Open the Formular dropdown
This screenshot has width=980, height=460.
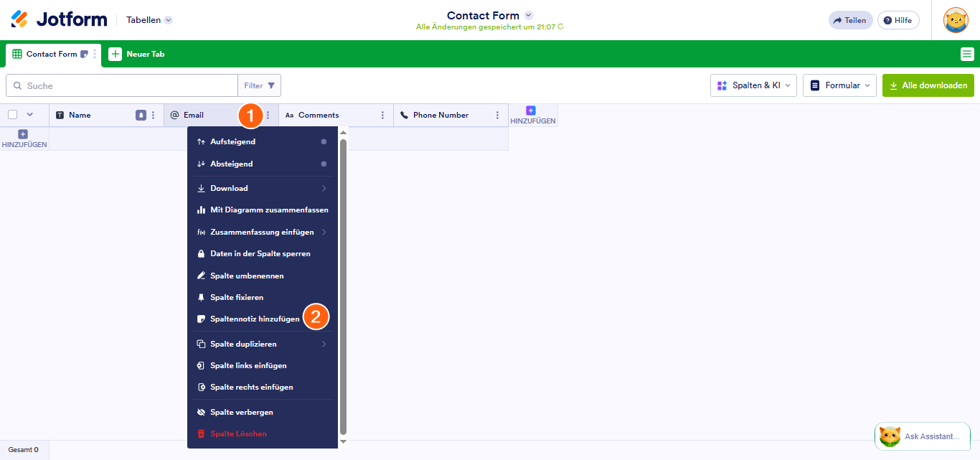coord(839,85)
